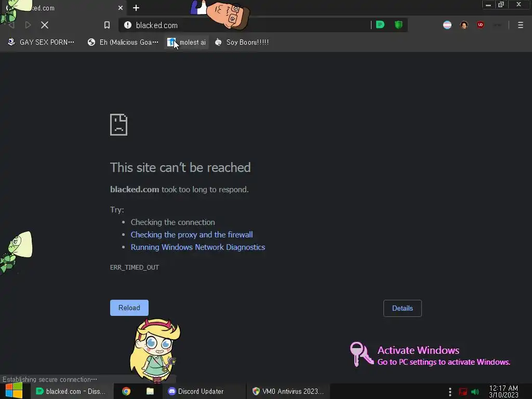
Task: Click the red network tray icon
Action: [x=463, y=392]
